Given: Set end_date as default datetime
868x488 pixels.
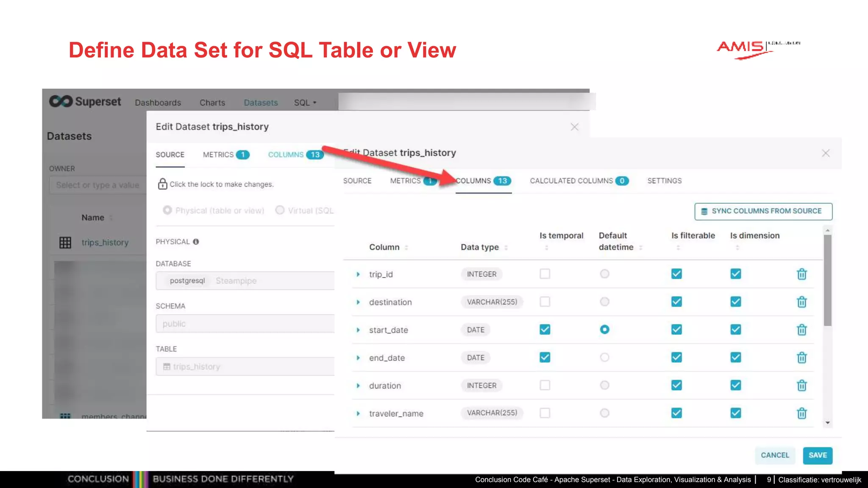Looking at the screenshot, I should tap(604, 357).
